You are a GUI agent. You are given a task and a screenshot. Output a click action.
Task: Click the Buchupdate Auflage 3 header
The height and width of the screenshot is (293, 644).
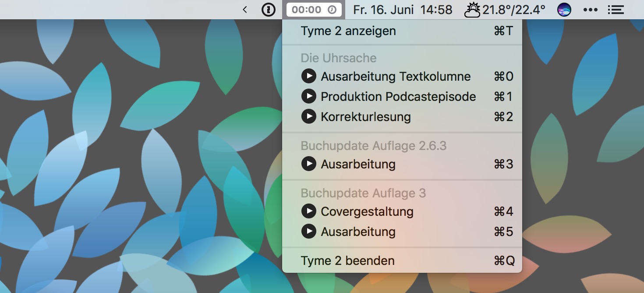tap(363, 193)
